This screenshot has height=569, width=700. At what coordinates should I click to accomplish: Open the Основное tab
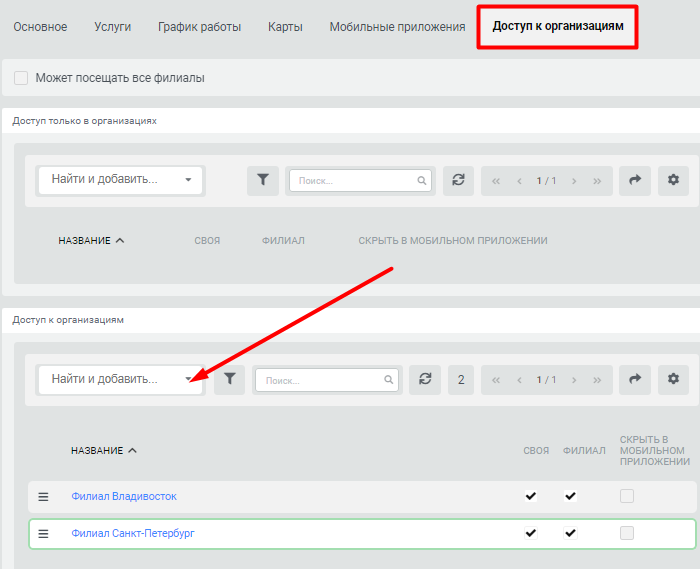[40, 27]
